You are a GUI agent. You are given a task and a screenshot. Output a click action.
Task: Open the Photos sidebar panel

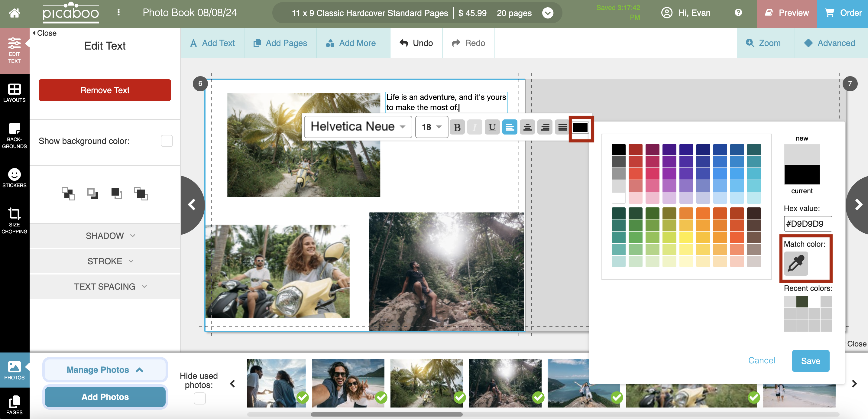click(x=15, y=370)
